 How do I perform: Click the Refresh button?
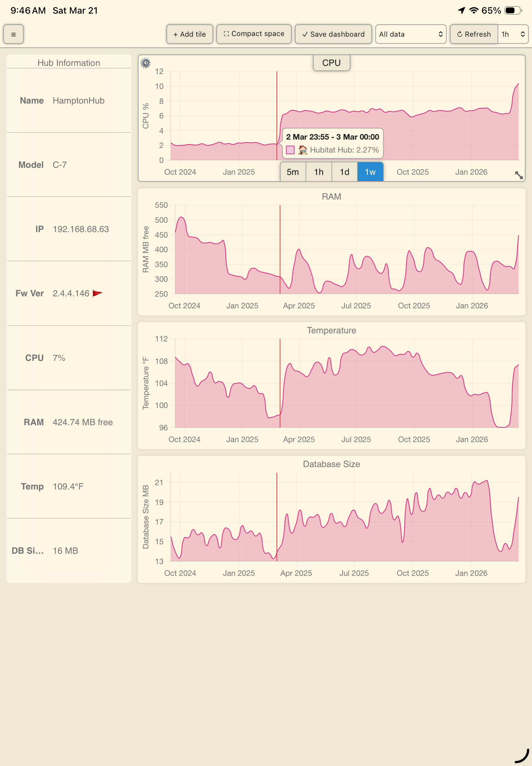[474, 34]
